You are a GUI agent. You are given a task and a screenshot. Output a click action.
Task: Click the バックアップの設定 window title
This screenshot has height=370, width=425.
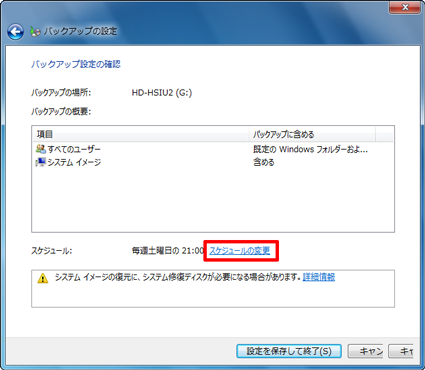[80, 31]
